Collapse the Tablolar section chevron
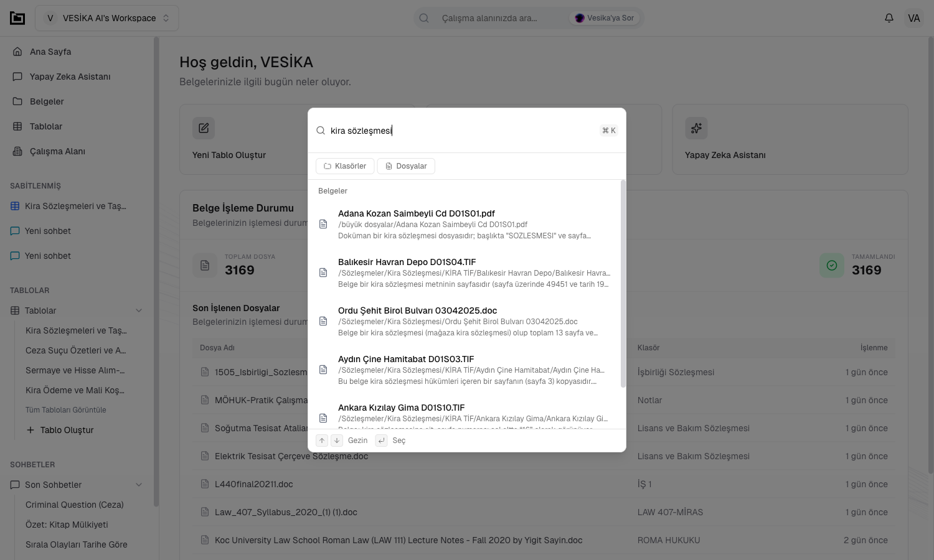The height and width of the screenshot is (560, 934). point(139,310)
